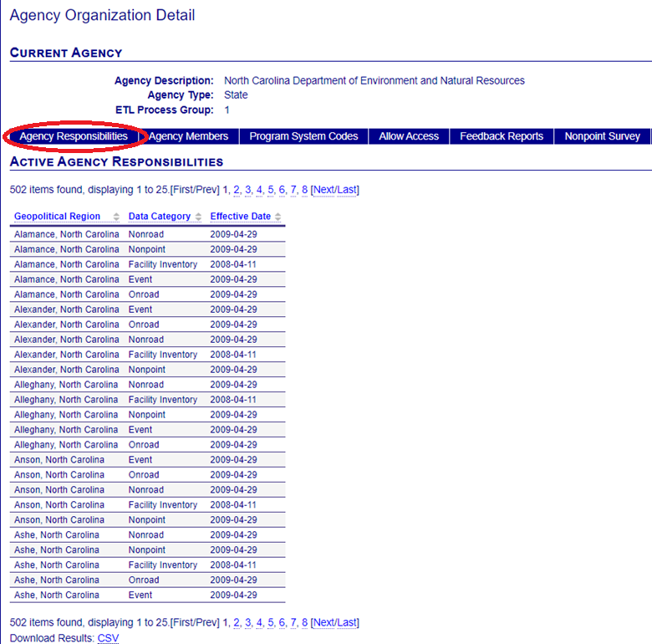Sort by Data Category column header
Image resolution: width=652 pixels, height=644 pixels.
click(x=160, y=217)
